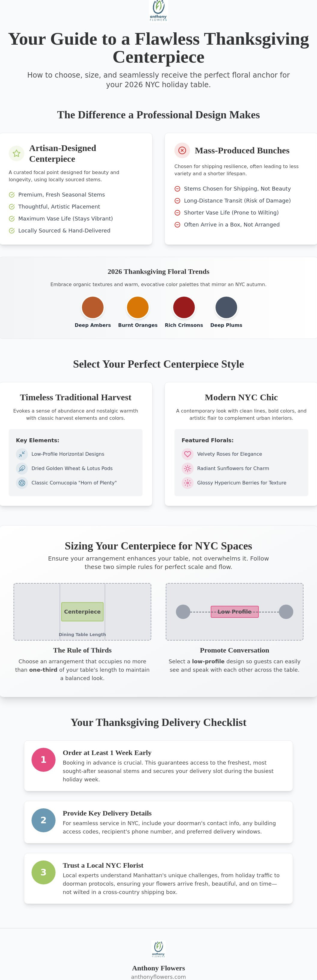
Task: Click the pink number 1 step circle
Action: [x=44, y=759]
